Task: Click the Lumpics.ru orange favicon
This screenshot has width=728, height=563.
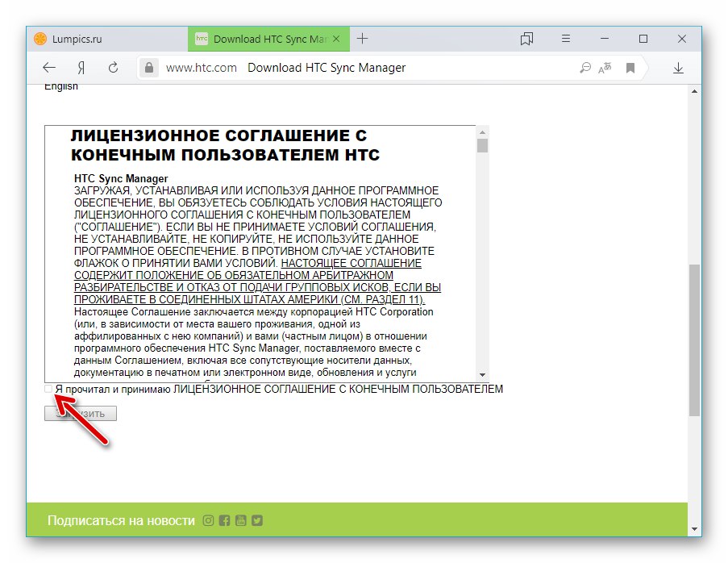Action: coord(40,39)
